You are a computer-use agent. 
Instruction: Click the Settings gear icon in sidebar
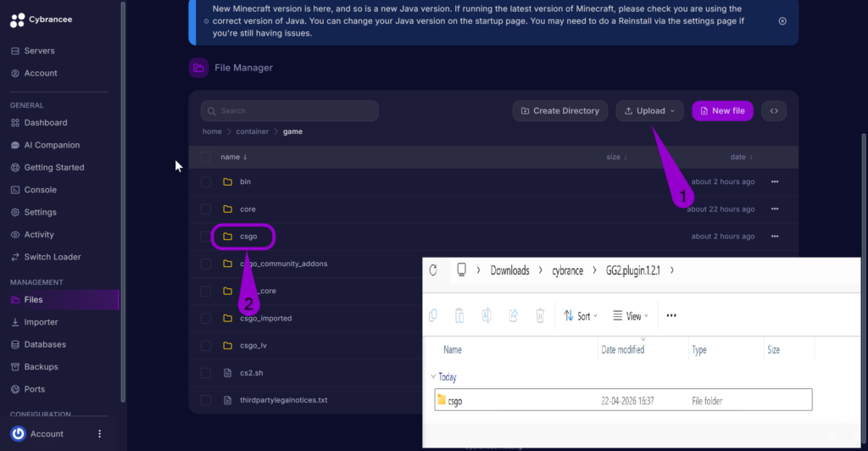[15, 212]
